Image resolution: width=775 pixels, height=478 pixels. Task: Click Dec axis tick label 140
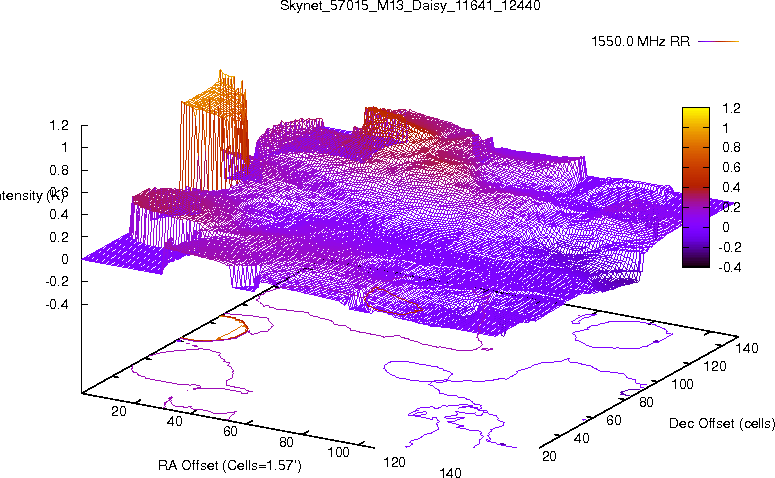[746, 348]
